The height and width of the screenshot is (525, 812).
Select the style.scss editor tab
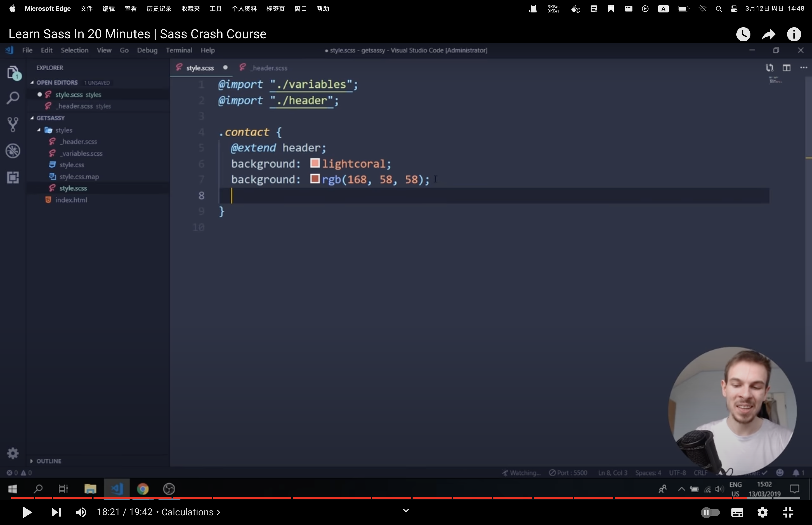coord(201,68)
